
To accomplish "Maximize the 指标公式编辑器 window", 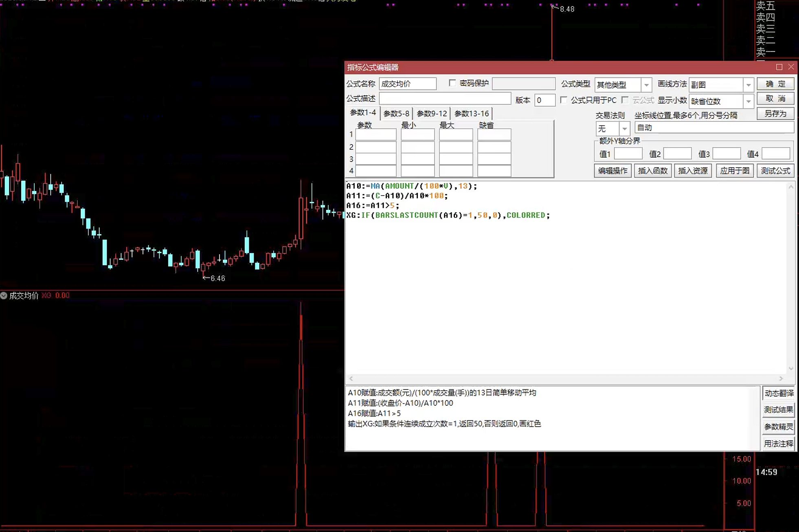I will click(779, 67).
